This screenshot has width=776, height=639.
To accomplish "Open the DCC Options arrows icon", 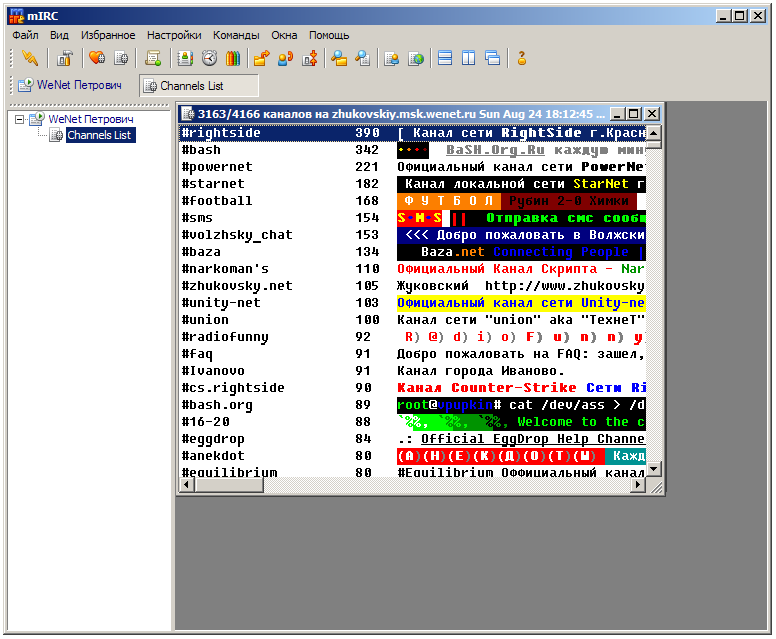I will [x=310, y=58].
